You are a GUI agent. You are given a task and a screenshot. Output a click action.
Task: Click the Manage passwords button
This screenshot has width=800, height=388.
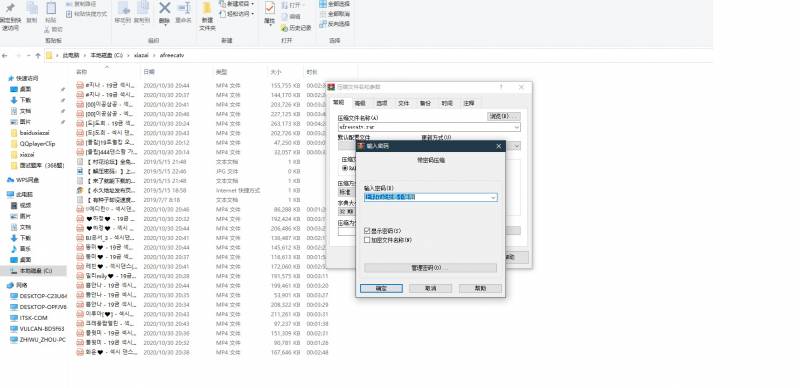[x=430, y=268]
